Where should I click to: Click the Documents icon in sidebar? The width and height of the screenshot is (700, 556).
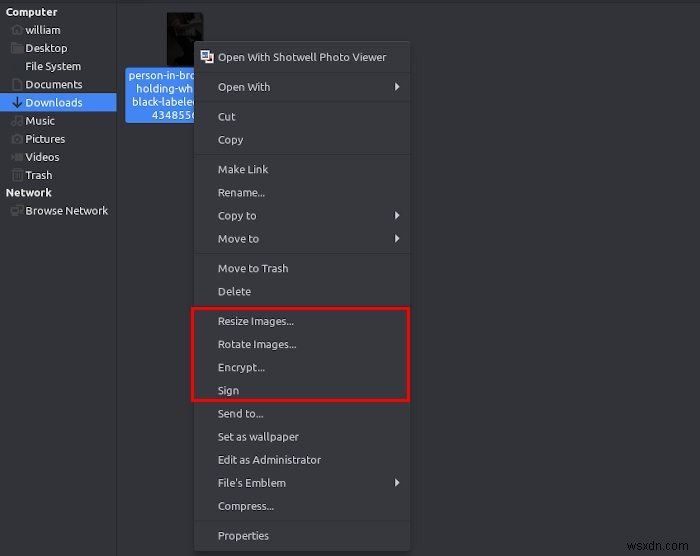[x=17, y=84]
